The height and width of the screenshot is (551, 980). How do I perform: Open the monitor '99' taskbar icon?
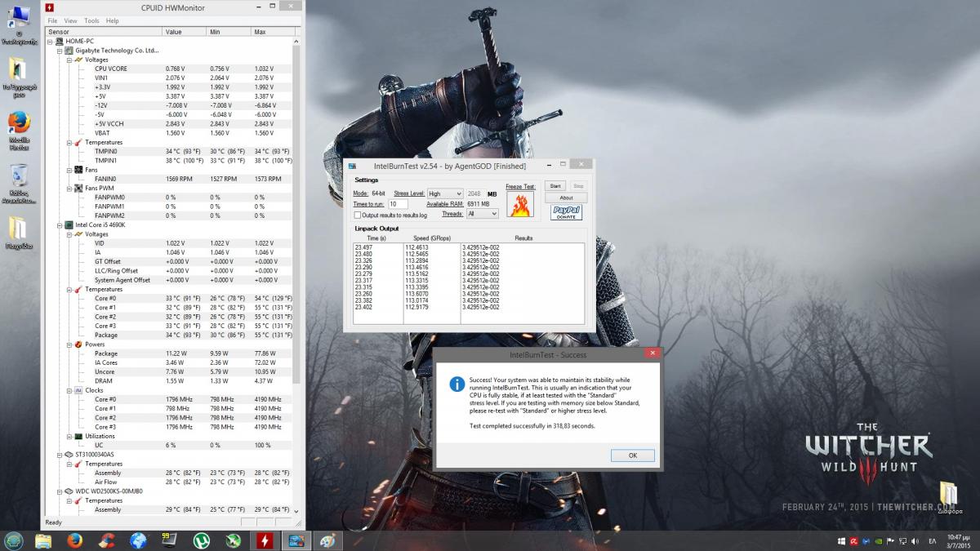pyautogui.click(x=170, y=540)
